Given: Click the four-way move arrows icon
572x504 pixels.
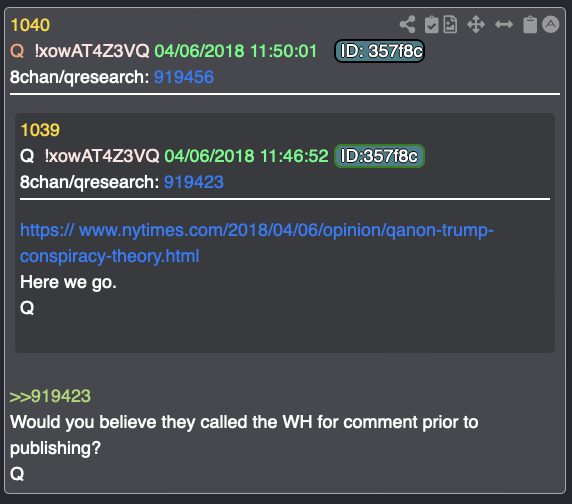Looking at the screenshot, I should click(476, 24).
